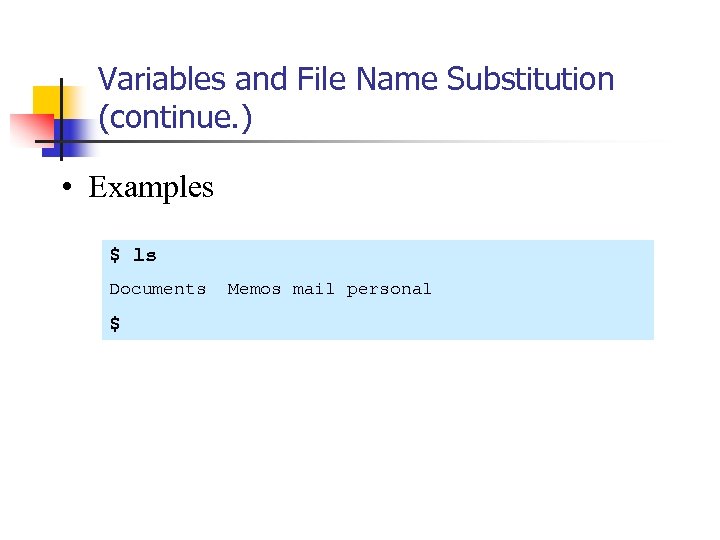Select "personal" in the directory listing
Viewport: 720px width, 540px height.
pyautogui.click(x=389, y=289)
